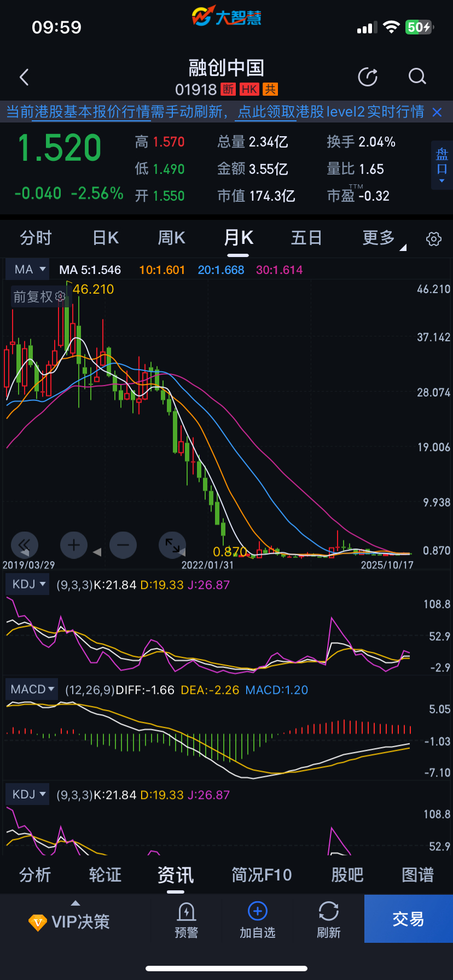Open the 简况F10 tab

tap(262, 874)
